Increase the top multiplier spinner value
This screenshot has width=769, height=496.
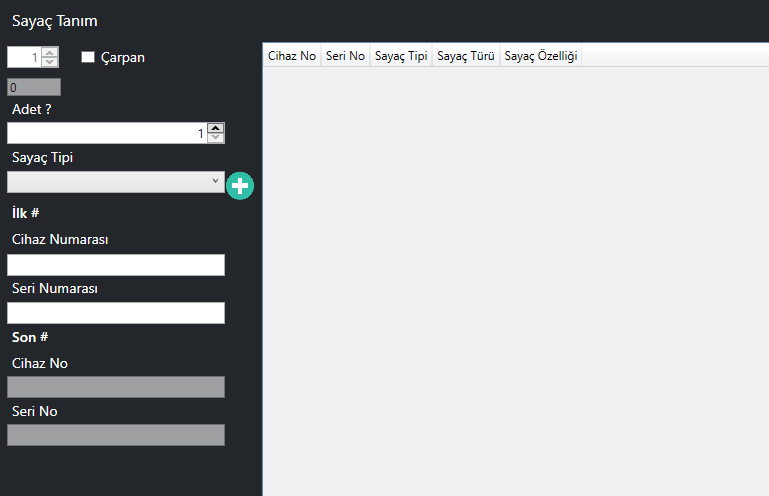51,53
